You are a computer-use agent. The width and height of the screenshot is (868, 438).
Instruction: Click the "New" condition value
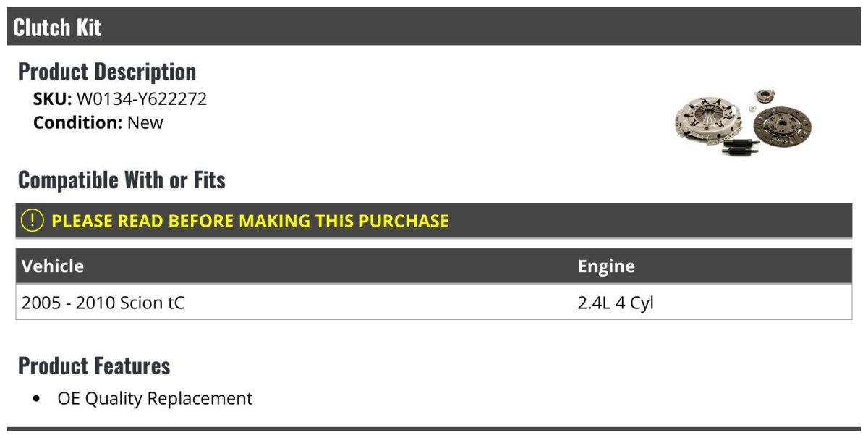click(145, 122)
